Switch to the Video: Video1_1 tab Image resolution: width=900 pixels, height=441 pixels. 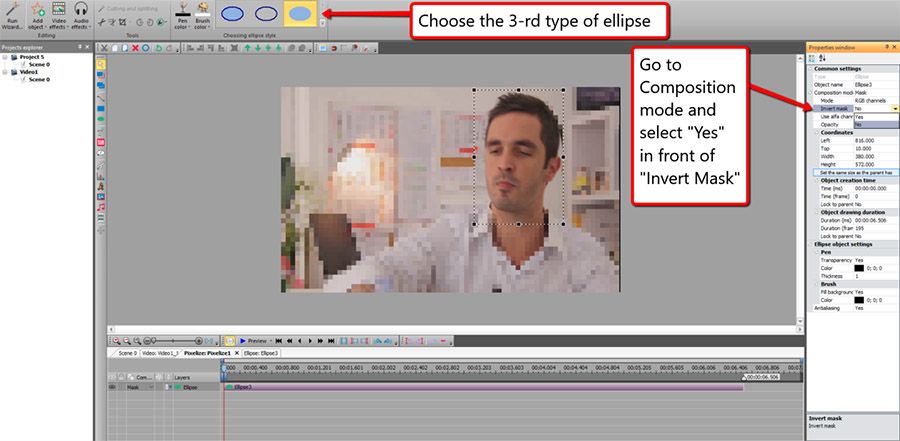click(160, 353)
